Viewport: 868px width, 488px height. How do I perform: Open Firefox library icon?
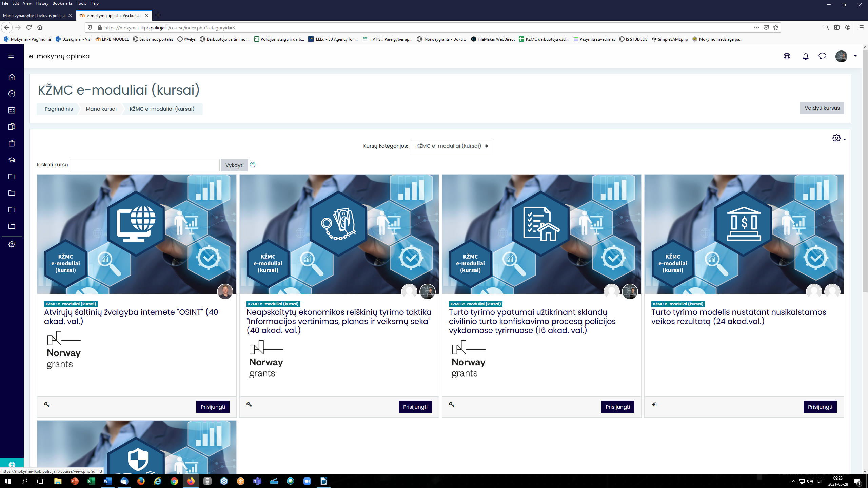click(x=826, y=27)
